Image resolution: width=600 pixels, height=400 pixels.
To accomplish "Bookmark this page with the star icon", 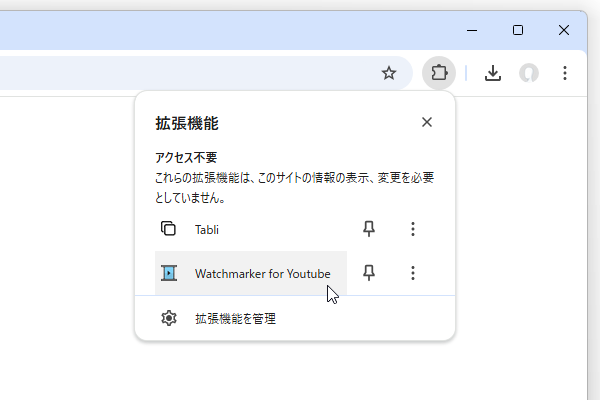I will pyautogui.click(x=389, y=73).
